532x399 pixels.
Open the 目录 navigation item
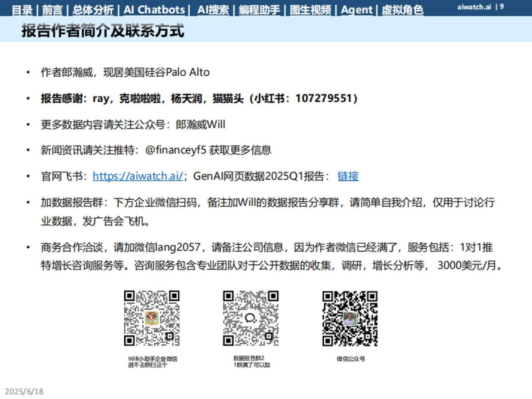(x=22, y=10)
